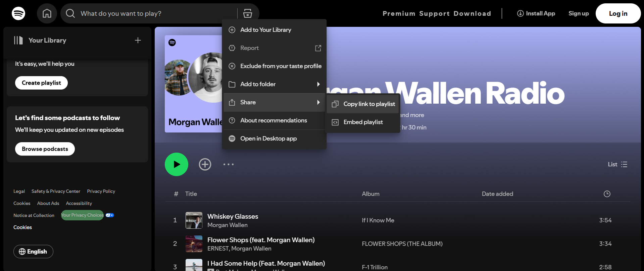Open Safety & Privacy Center link
Image resolution: width=644 pixels, height=271 pixels.
point(56,191)
